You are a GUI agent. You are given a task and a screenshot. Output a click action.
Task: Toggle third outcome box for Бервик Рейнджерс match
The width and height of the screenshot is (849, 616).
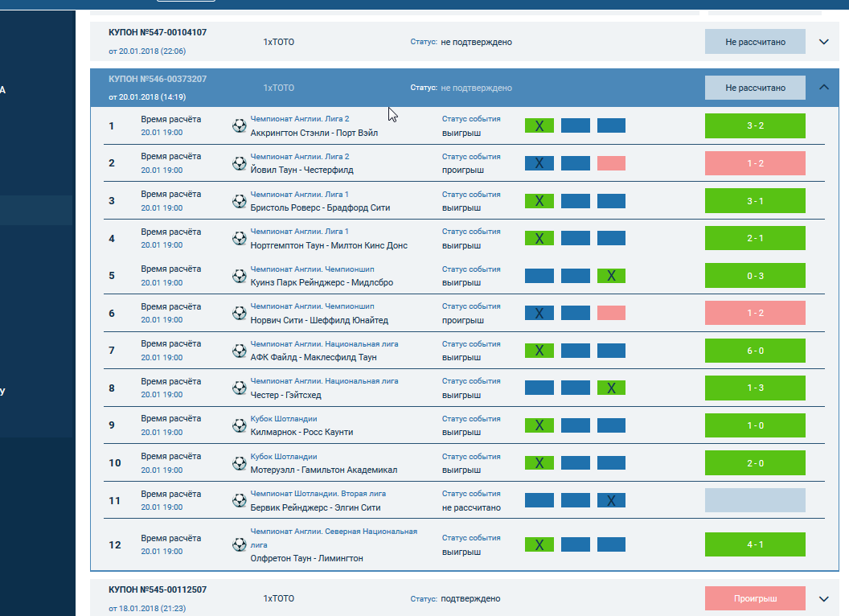[x=611, y=501]
